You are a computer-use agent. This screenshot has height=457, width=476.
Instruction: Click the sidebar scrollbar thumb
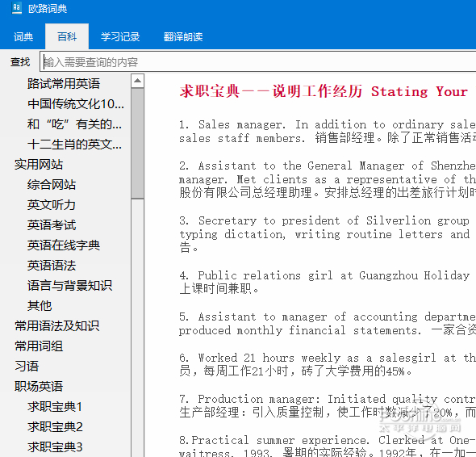(x=137, y=144)
